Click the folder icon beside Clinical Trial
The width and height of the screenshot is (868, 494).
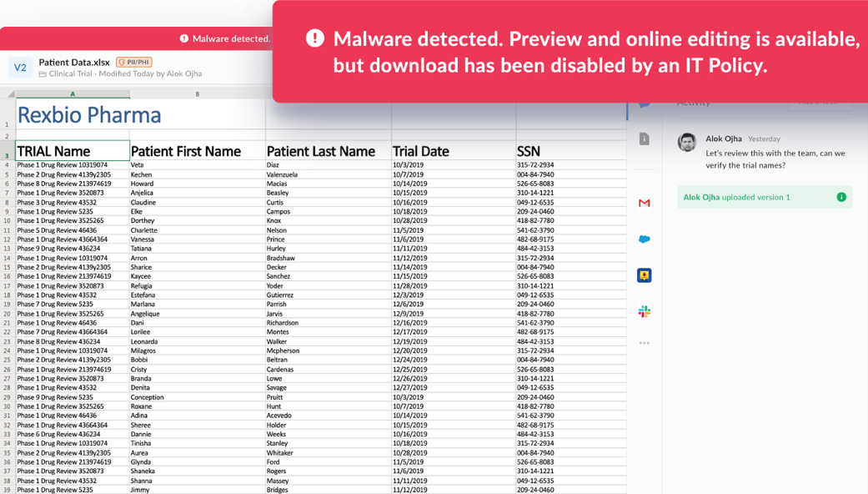[x=43, y=73]
